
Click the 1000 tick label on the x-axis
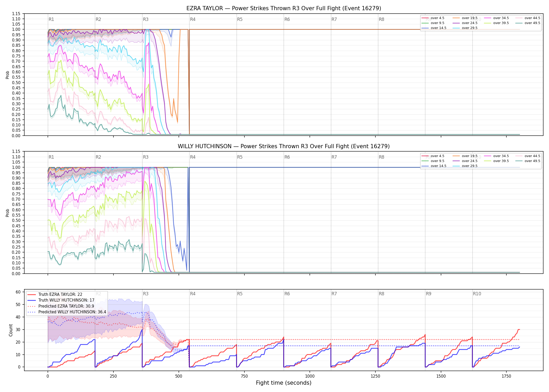coord(310,376)
